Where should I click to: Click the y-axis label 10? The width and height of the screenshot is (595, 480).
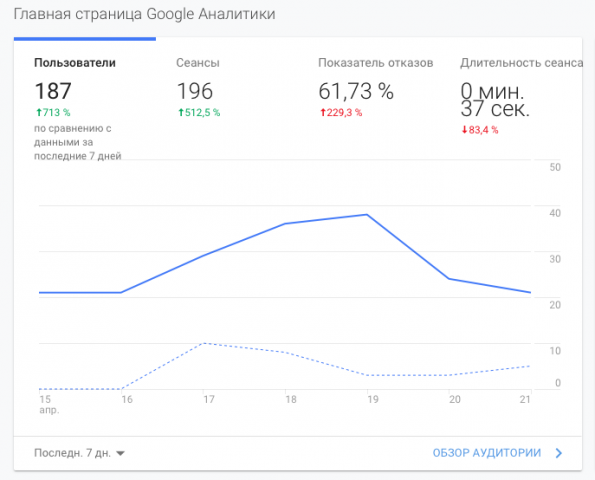click(x=555, y=351)
